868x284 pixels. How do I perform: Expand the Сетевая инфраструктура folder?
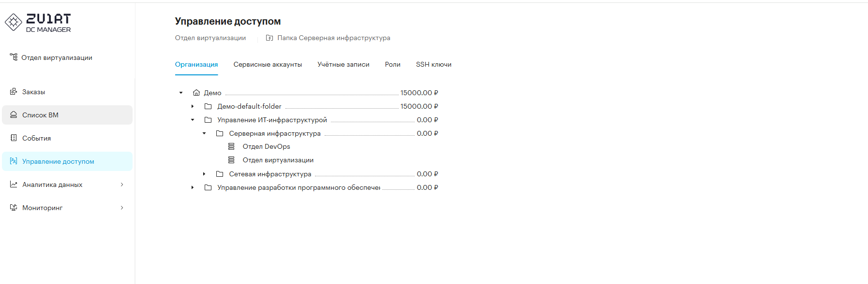tap(204, 174)
